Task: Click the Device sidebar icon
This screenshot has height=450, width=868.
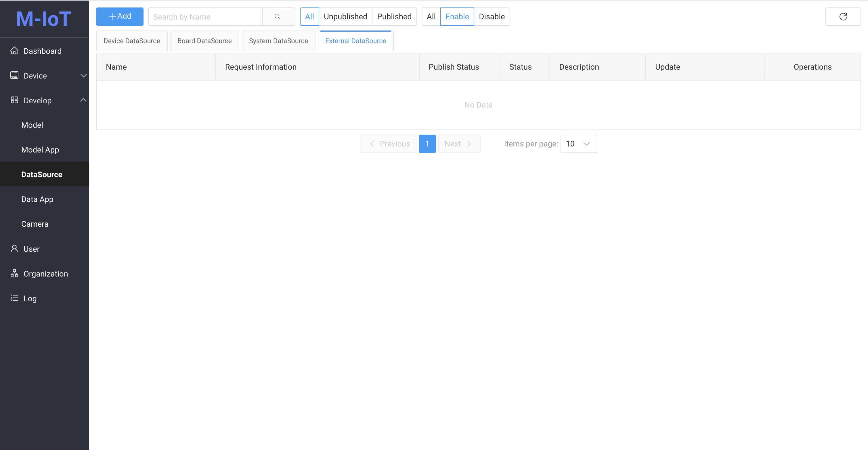Action: (x=14, y=75)
